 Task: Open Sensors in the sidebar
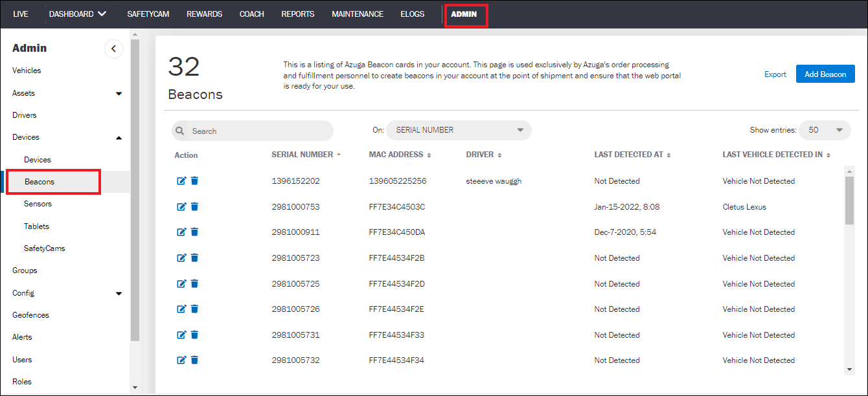38,204
